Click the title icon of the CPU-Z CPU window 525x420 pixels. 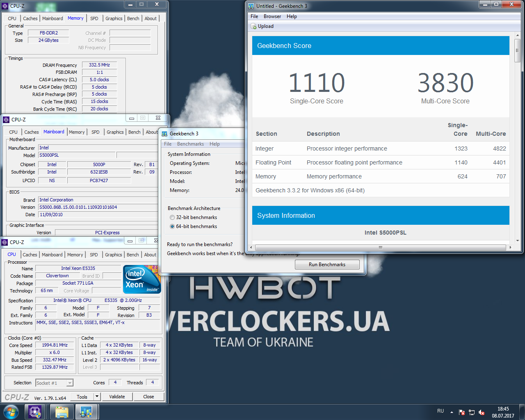pyautogui.click(x=5, y=242)
